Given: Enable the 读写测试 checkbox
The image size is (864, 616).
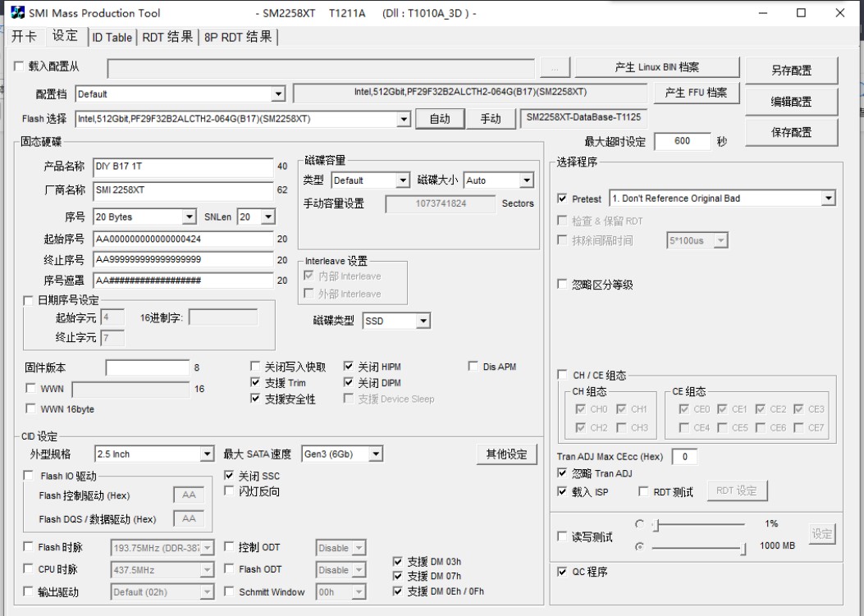Looking at the screenshot, I should [562, 537].
